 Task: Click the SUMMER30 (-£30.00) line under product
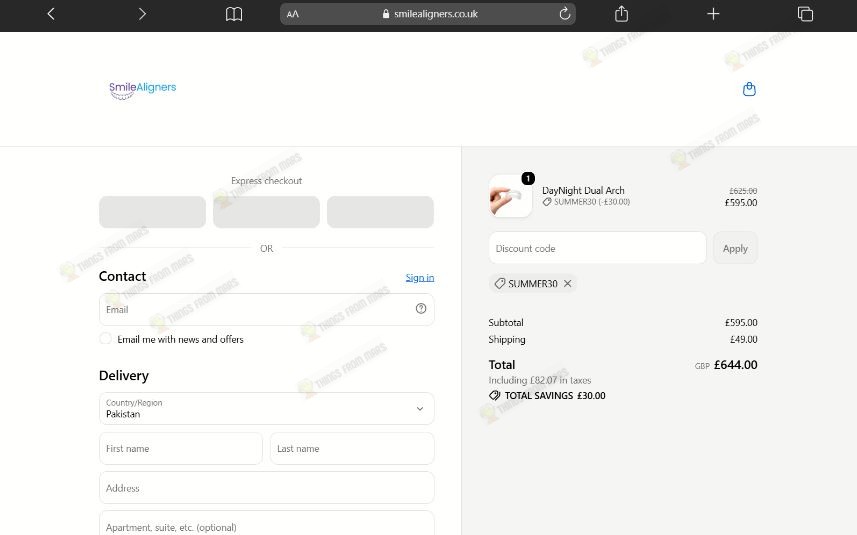[x=586, y=202]
